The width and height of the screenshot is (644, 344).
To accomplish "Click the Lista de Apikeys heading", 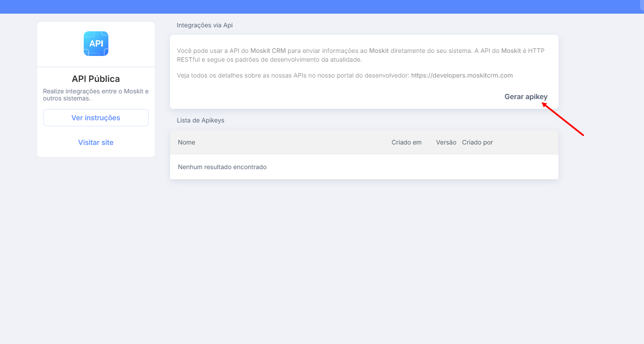I will 200,120.
